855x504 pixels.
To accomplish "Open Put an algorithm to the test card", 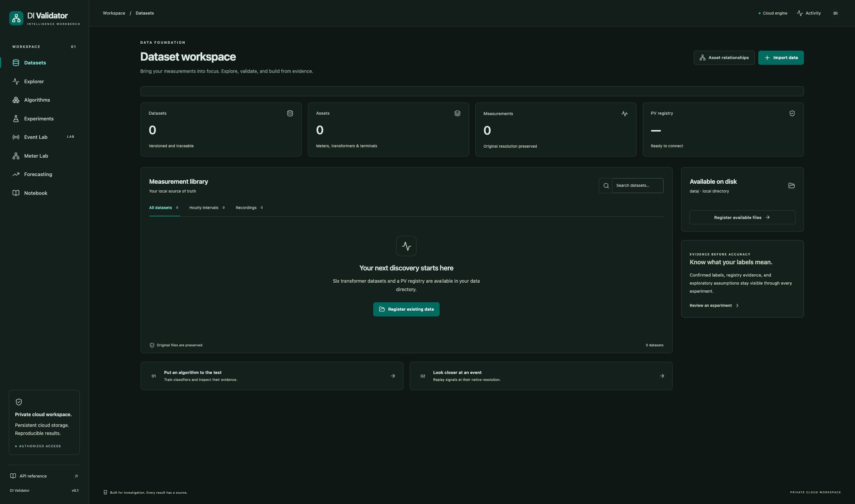I will point(272,376).
